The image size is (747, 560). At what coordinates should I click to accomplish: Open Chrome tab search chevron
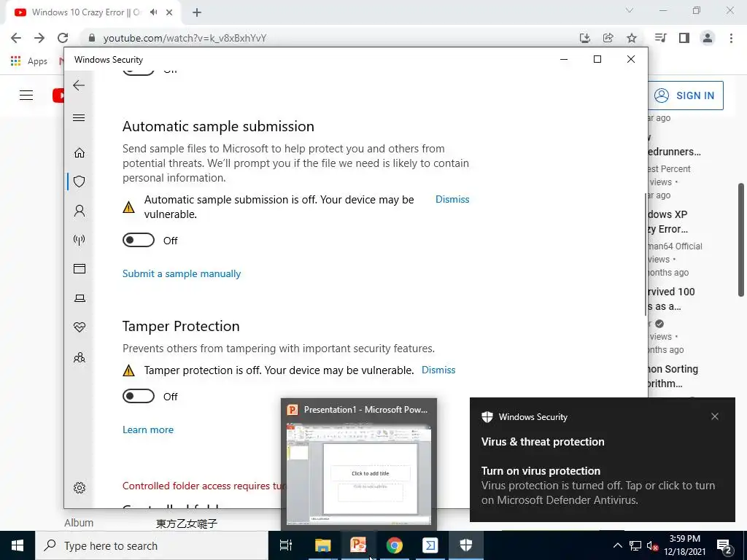(x=630, y=10)
